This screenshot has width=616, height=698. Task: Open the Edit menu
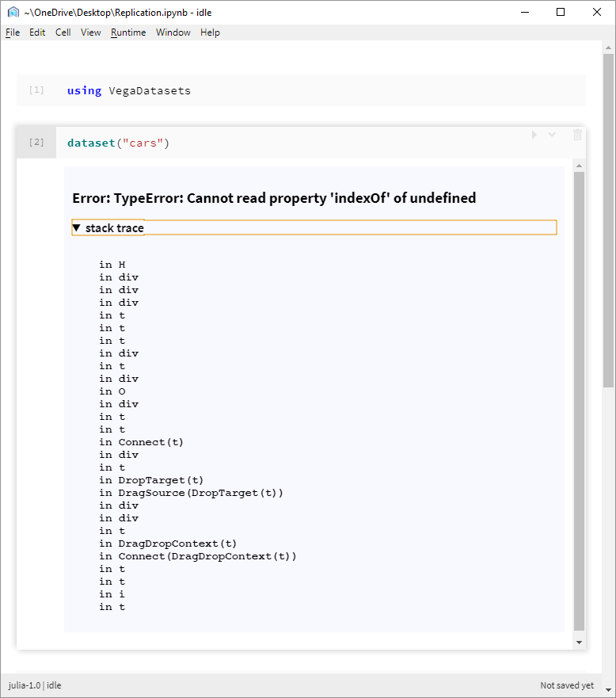click(x=37, y=32)
